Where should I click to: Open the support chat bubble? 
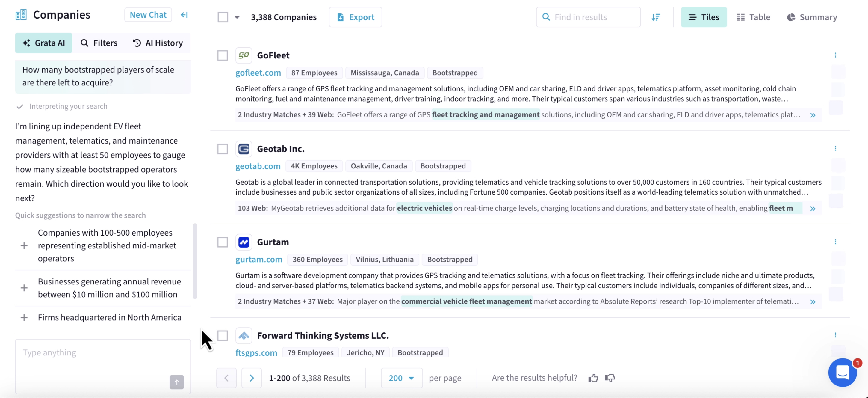(x=843, y=373)
